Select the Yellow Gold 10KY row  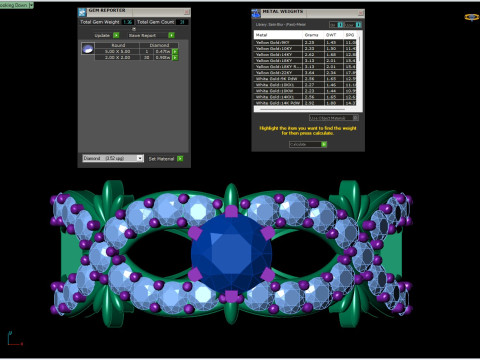[305, 48]
